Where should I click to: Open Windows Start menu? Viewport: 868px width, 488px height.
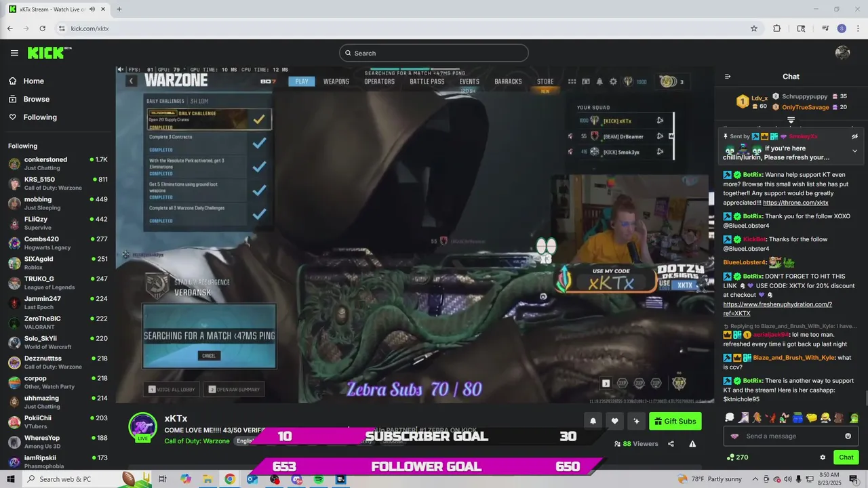(x=12, y=479)
